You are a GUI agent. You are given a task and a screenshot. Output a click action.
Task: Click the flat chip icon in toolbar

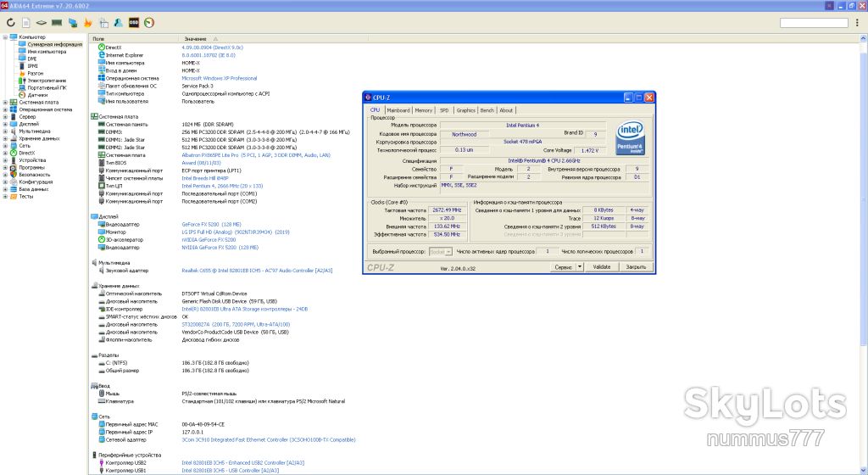point(41,23)
